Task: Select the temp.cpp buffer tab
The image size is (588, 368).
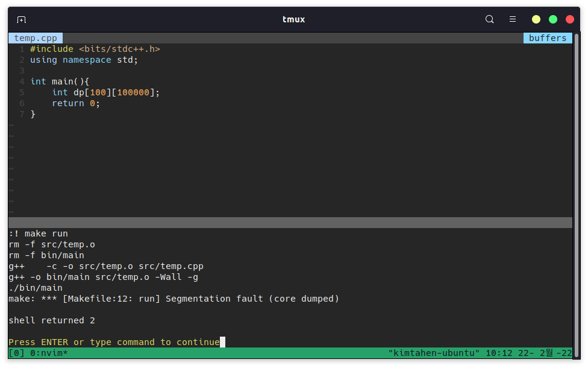Action: [x=36, y=38]
